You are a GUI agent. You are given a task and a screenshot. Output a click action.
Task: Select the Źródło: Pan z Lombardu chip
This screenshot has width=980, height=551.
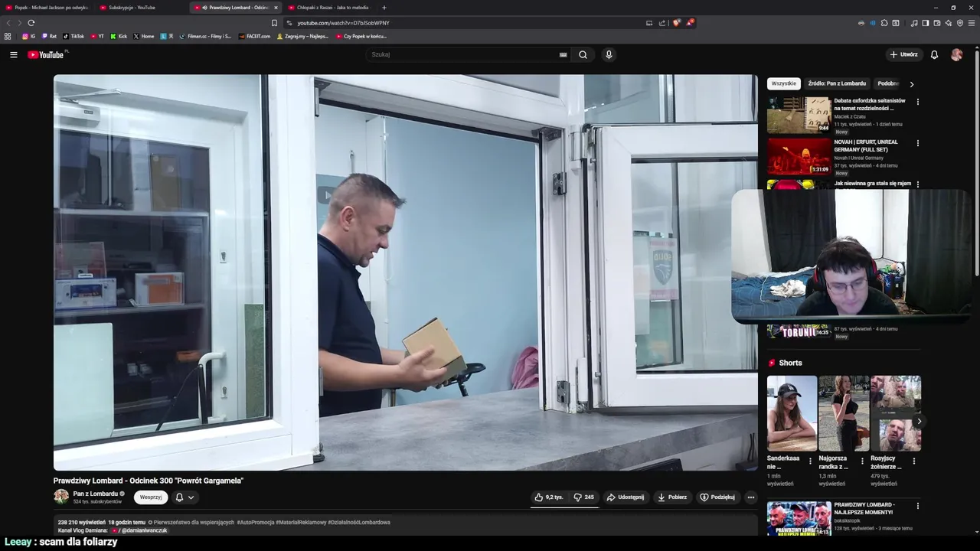tap(837, 83)
